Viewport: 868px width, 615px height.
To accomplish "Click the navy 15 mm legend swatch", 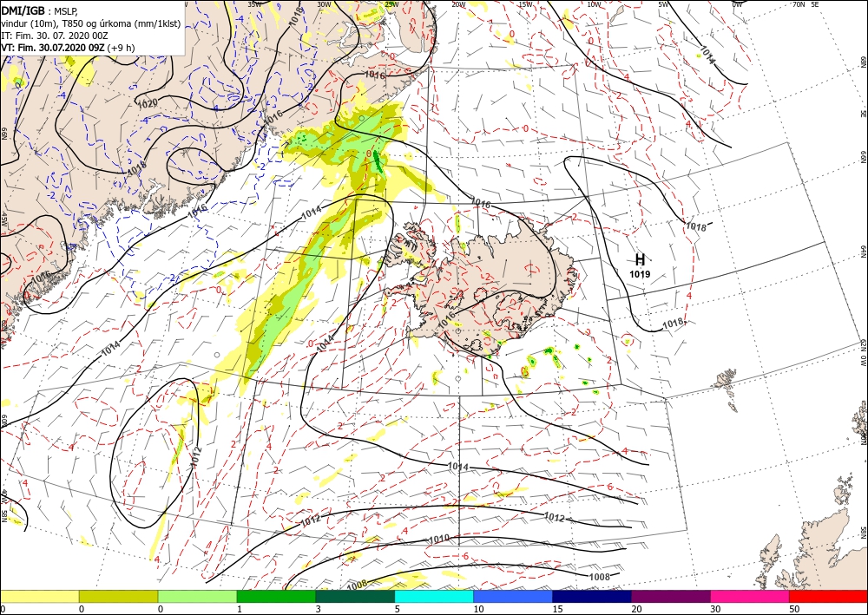I will pos(592,596).
